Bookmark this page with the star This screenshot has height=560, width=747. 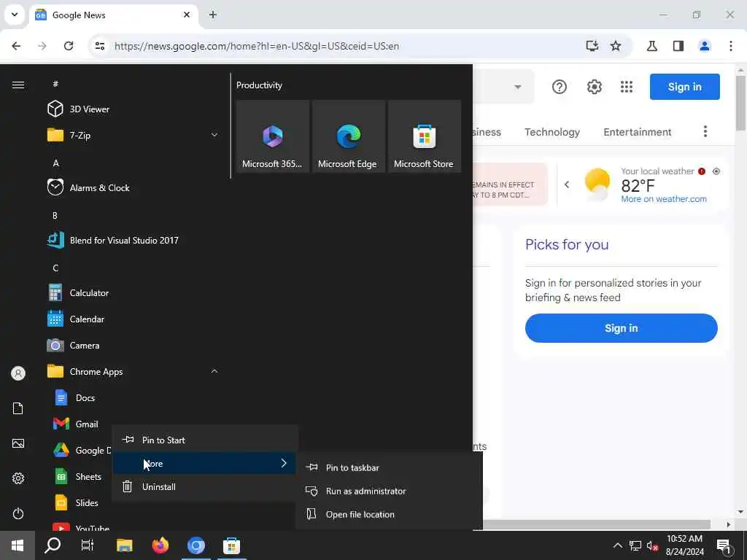tap(616, 46)
